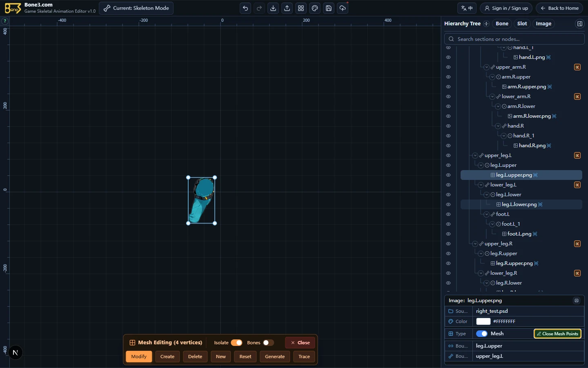Collapse the foot.L node
This screenshot has width=588, height=368.
click(x=486, y=214)
